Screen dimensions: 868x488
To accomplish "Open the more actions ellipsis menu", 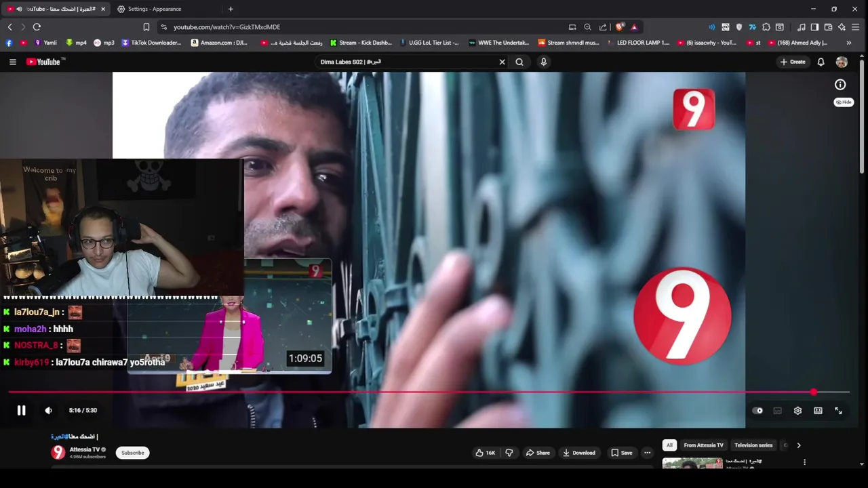I will tap(647, 453).
